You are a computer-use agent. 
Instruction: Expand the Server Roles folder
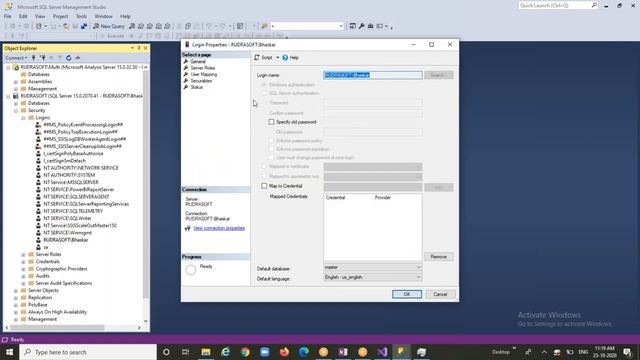23,255
